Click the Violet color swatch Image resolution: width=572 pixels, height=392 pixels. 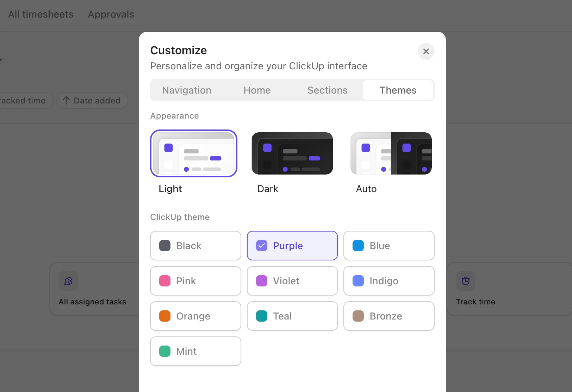(x=262, y=281)
